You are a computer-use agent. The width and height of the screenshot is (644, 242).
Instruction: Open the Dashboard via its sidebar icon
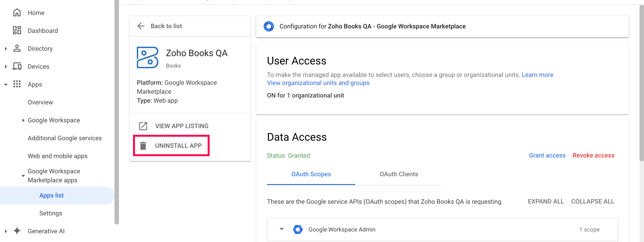coord(17,30)
